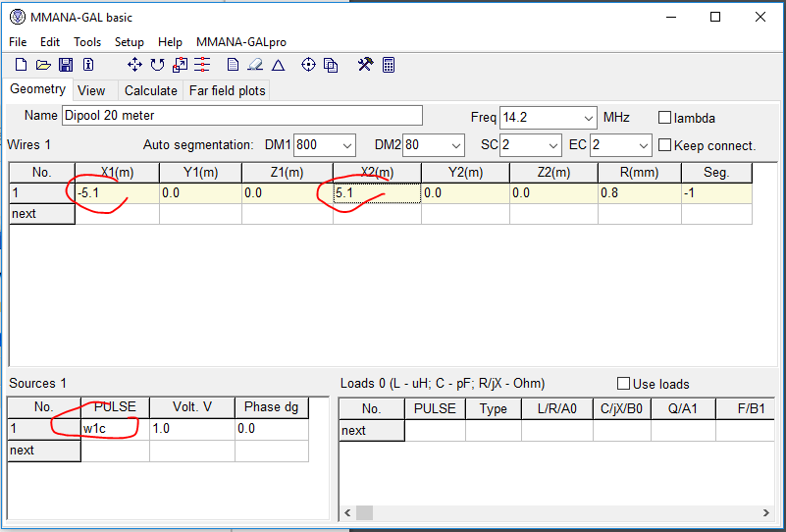Expand the EC dropdown list
This screenshot has width=786, height=532.
tap(643, 145)
